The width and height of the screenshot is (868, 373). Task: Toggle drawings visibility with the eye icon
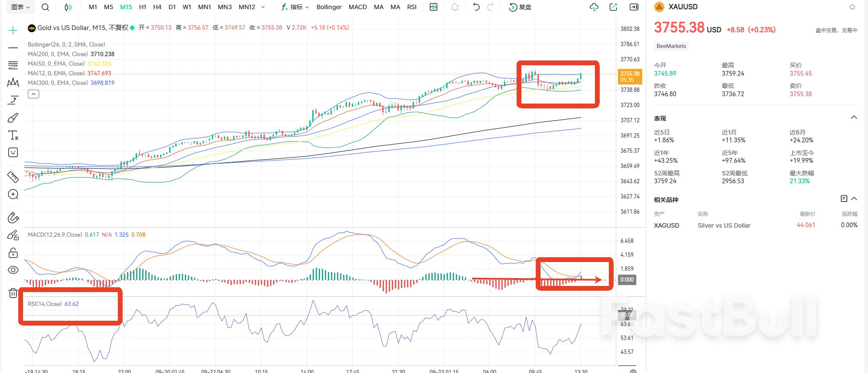[13, 270]
